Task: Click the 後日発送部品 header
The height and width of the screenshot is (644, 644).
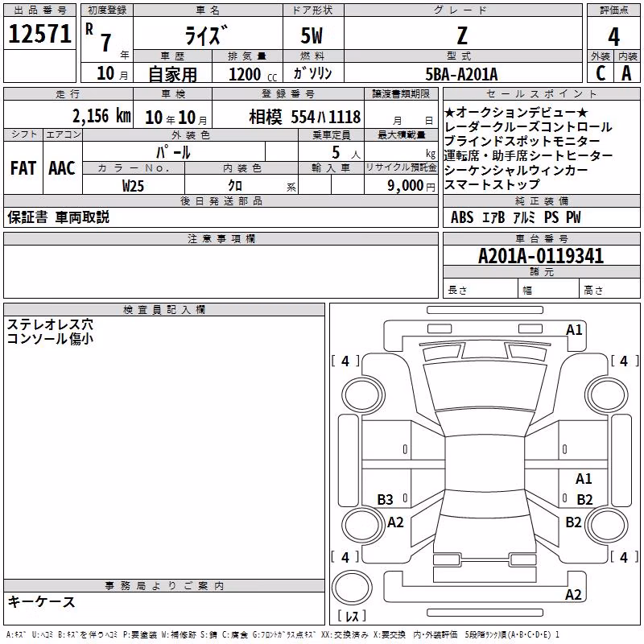Action: tap(221, 200)
